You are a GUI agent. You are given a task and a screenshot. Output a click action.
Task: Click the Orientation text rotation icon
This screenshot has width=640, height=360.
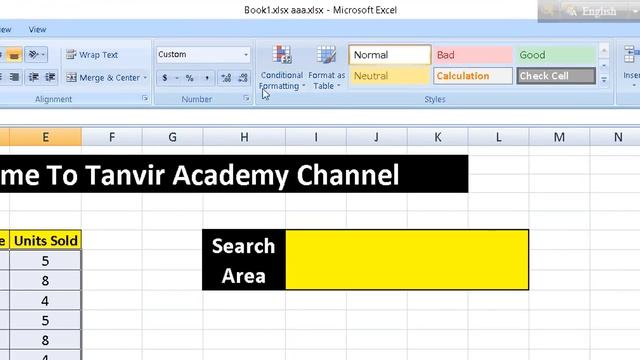[33, 54]
